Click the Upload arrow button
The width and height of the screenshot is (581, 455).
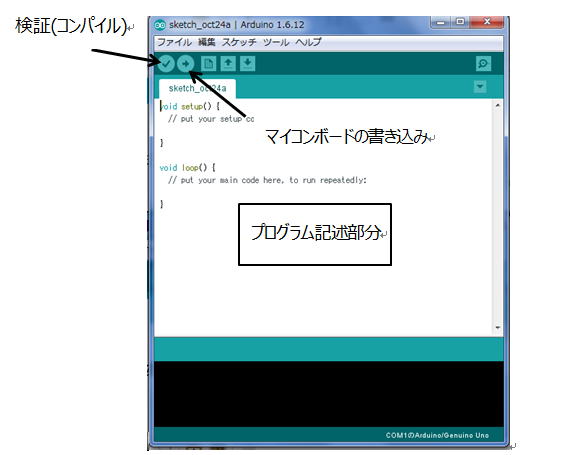coord(185,64)
